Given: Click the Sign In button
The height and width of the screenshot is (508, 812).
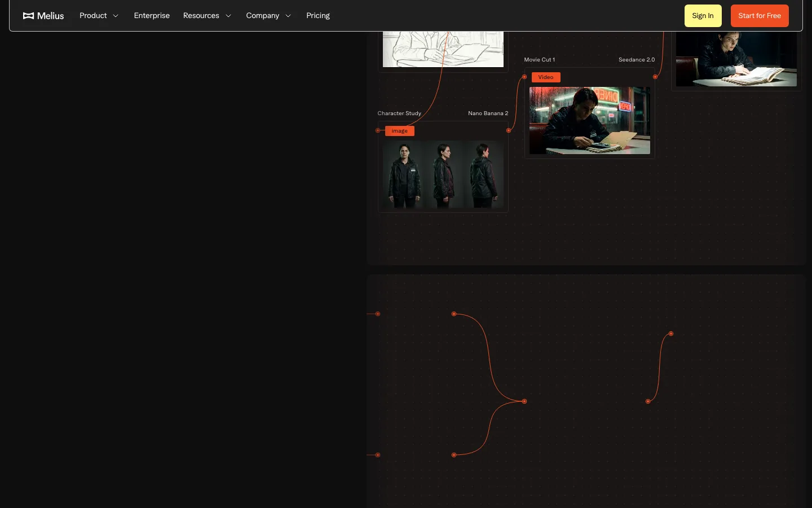Looking at the screenshot, I should tap(703, 16).
